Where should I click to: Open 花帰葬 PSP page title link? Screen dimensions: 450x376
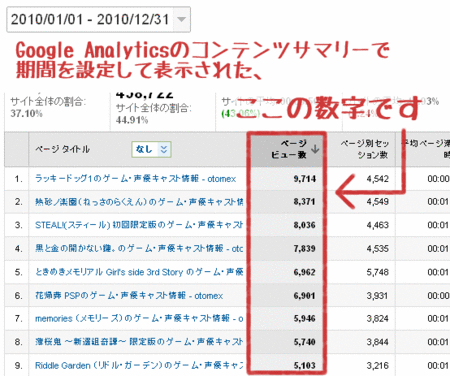[129, 295]
